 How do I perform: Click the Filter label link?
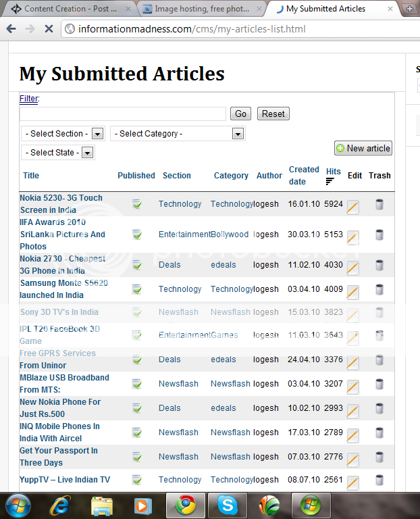coord(29,99)
